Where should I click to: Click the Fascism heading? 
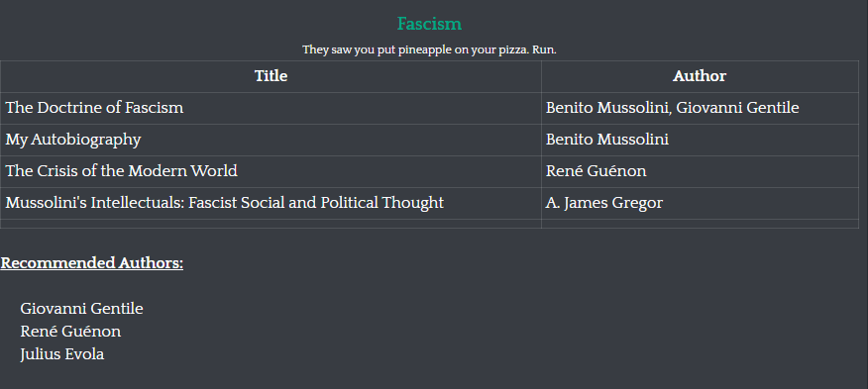tap(429, 24)
